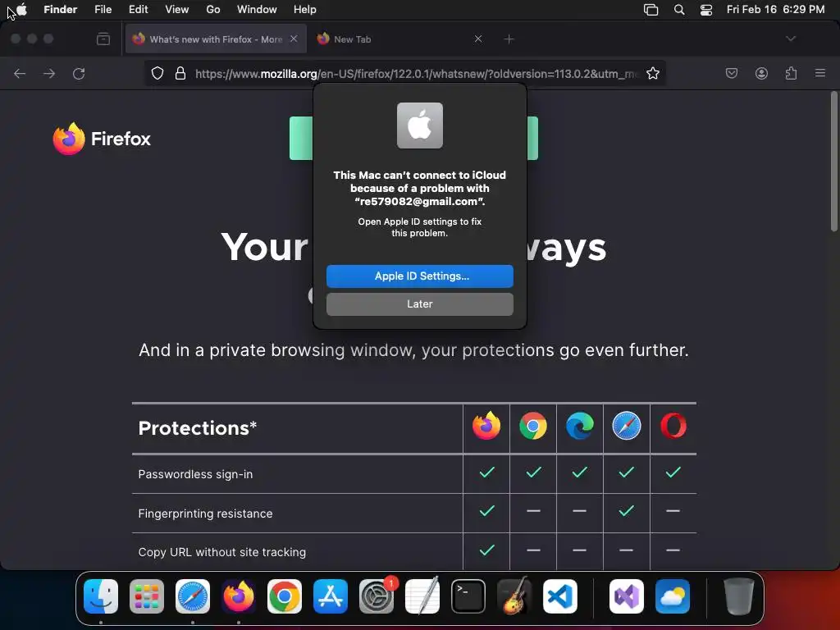Open the Edit menu

tap(138, 9)
